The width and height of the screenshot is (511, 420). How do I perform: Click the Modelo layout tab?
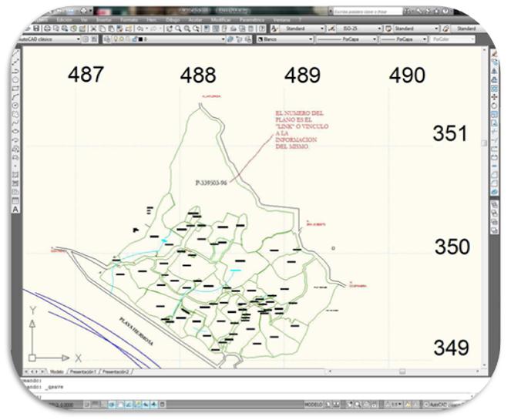point(57,371)
